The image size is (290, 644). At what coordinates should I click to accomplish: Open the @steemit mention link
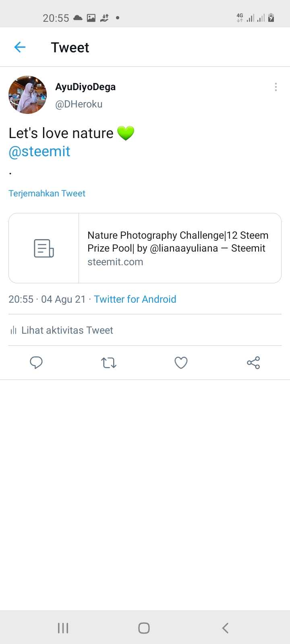click(x=39, y=151)
